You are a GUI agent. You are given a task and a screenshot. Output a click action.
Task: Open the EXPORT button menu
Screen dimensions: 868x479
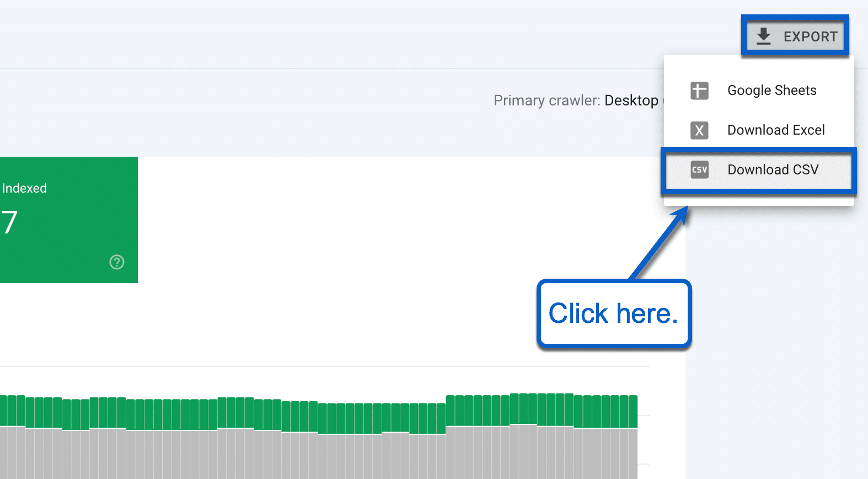[x=795, y=36]
